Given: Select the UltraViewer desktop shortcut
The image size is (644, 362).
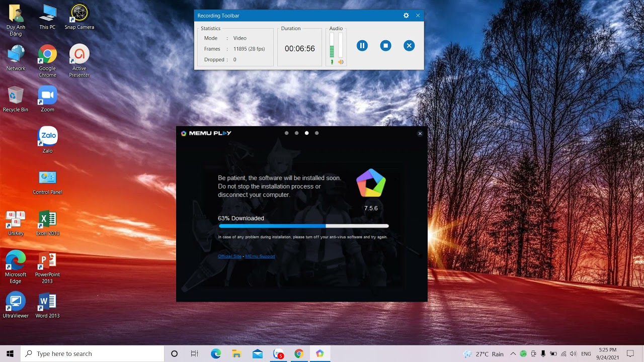Looking at the screenshot, I should tap(16, 306).
